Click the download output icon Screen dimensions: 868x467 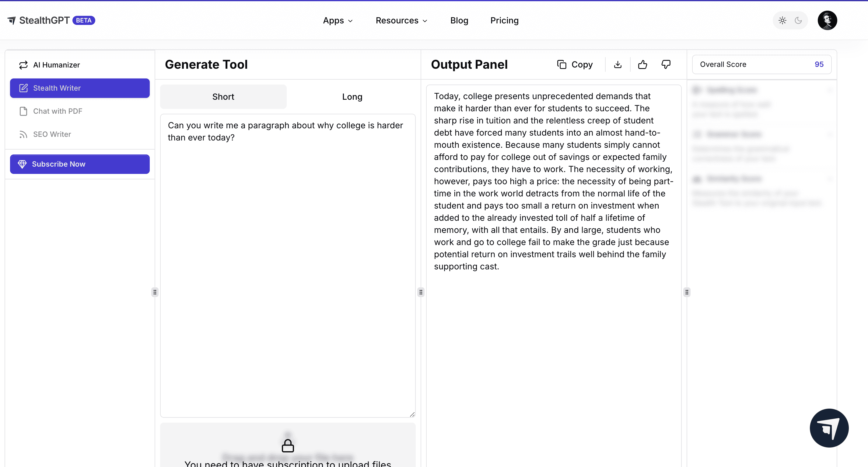pos(618,64)
